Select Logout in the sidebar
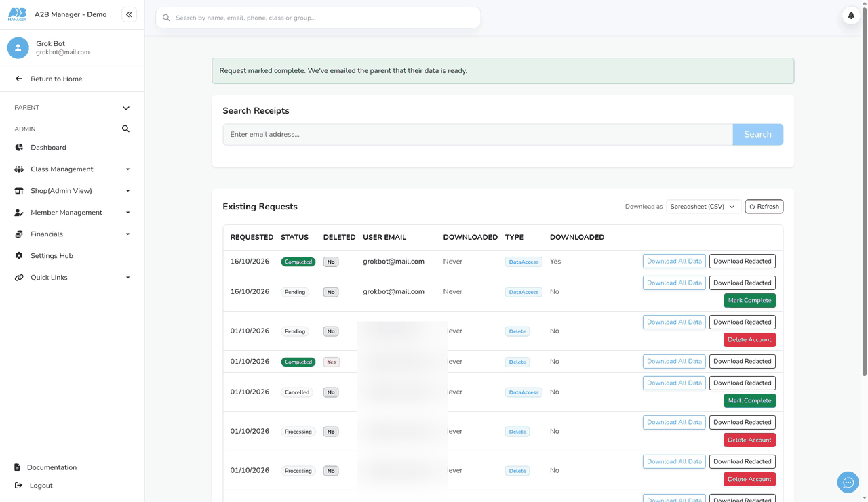Screen dimensions: 868x502 (41, 486)
